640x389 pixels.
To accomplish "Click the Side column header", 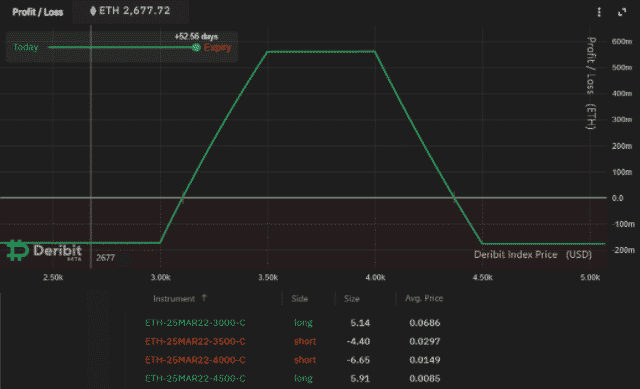I will 300,299.
